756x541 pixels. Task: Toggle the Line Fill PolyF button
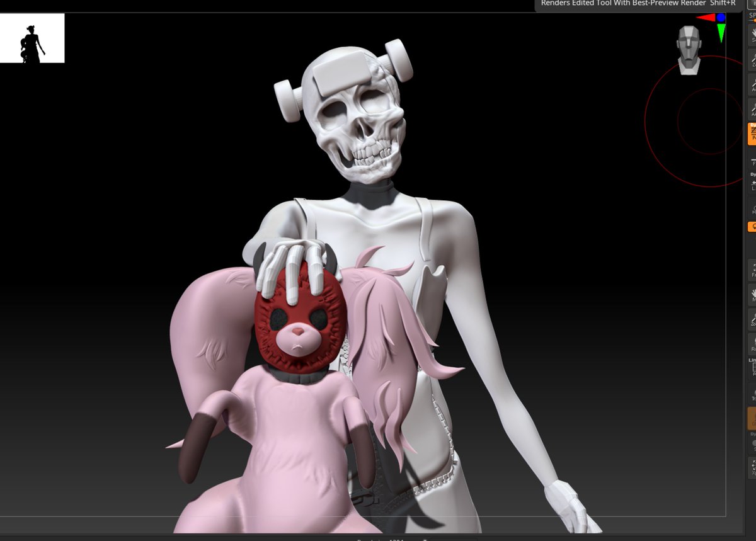[x=752, y=368]
